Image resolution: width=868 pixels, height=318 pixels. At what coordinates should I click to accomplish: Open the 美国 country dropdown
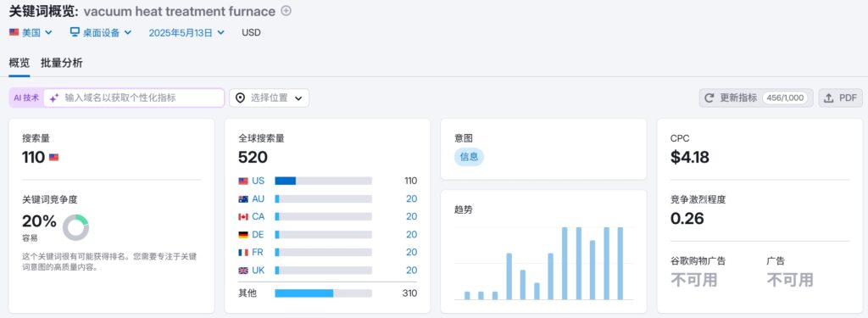(x=31, y=33)
